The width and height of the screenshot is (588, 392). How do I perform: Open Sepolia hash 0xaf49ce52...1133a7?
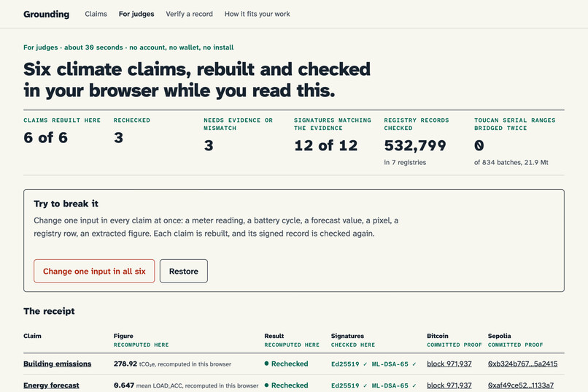click(x=521, y=385)
